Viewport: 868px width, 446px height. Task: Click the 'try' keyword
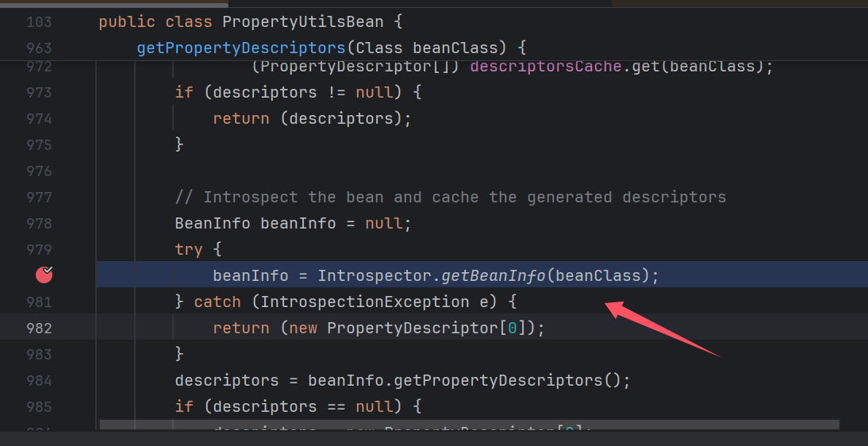click(x=189, y=250)
